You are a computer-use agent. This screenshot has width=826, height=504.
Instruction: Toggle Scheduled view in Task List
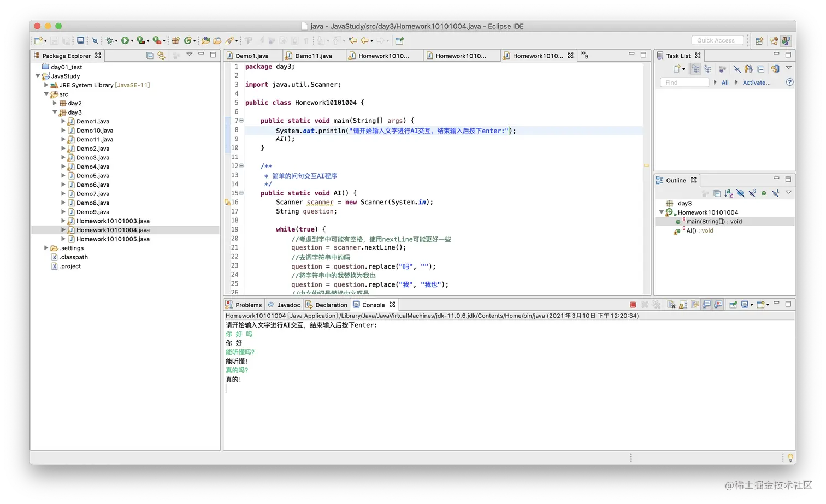pos(707,69)
